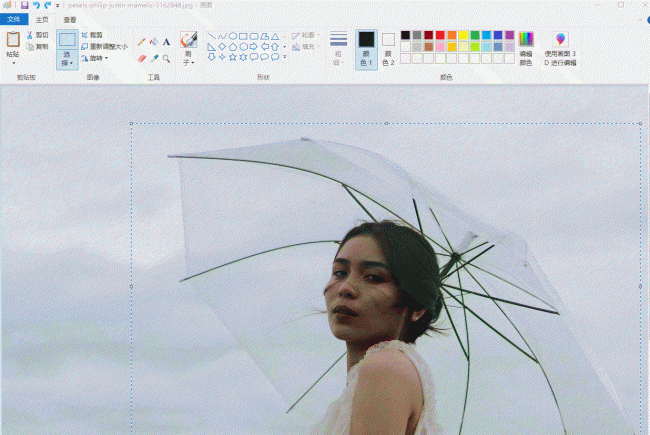Choose the Right triangle shape
This screenshot has height=435, width=650.
click(211, 47)
